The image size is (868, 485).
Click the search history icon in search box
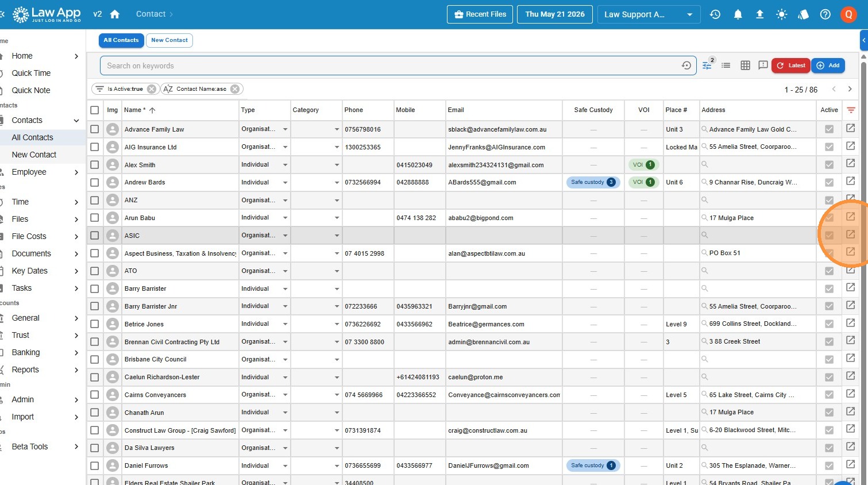point(686,66)
